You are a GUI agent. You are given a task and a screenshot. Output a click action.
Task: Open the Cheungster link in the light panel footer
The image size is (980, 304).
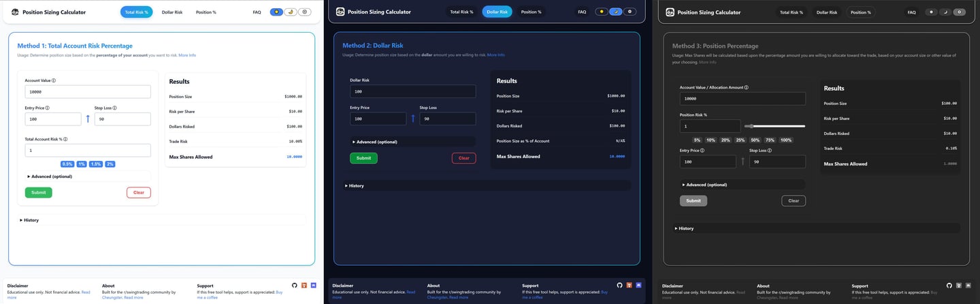112,297
